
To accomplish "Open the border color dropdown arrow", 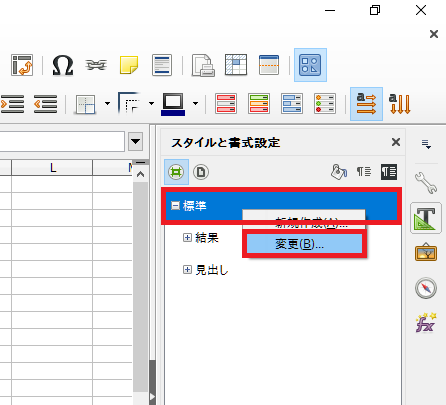I will tap(195, 103).
